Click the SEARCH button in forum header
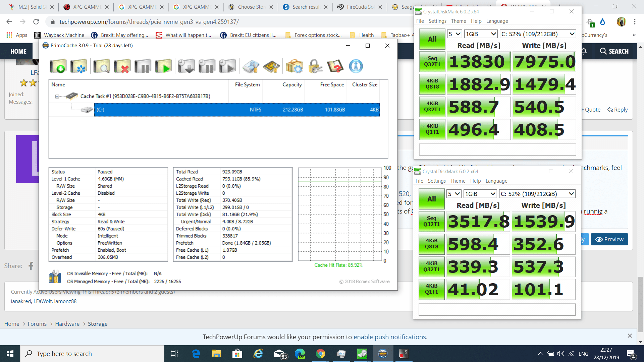Image resolution: width=644 pixels, height=362 pixels. pyautogui.click(x=614, y=51)
